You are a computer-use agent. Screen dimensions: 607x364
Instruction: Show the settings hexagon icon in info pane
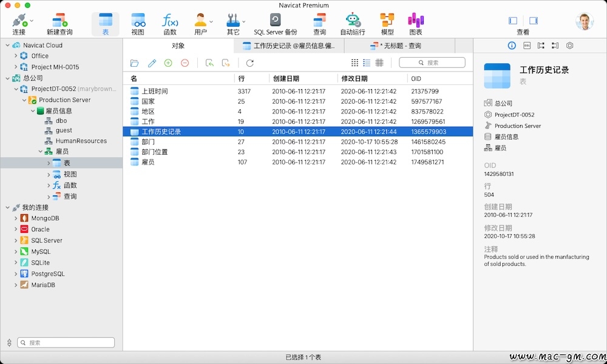[x=569, y=45]
